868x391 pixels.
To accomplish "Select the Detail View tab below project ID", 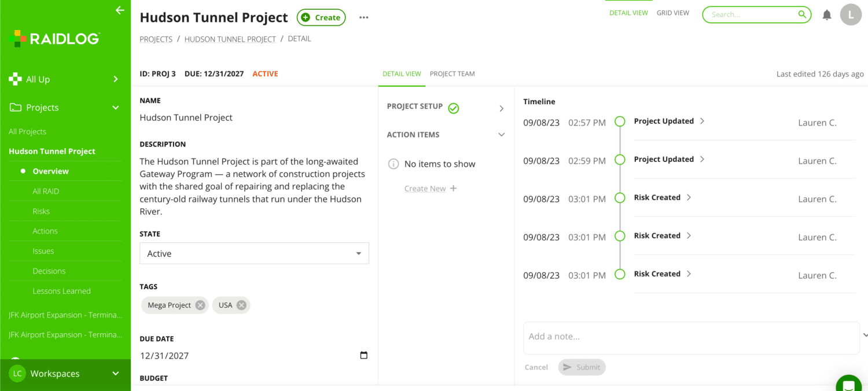I will [402, 74].
